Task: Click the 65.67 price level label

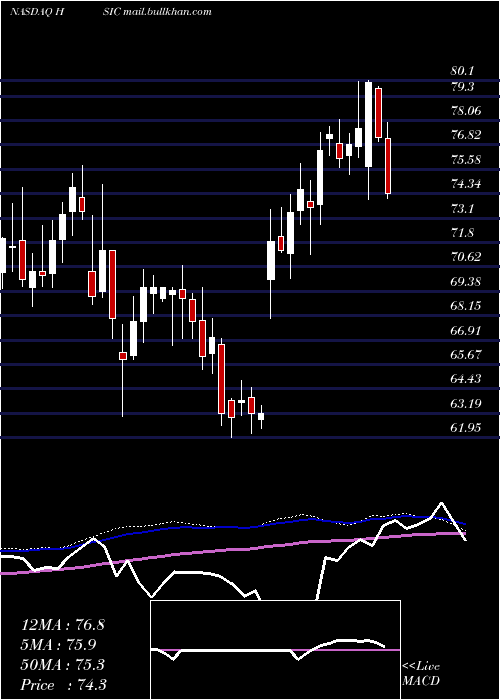Action: (466, 354)
